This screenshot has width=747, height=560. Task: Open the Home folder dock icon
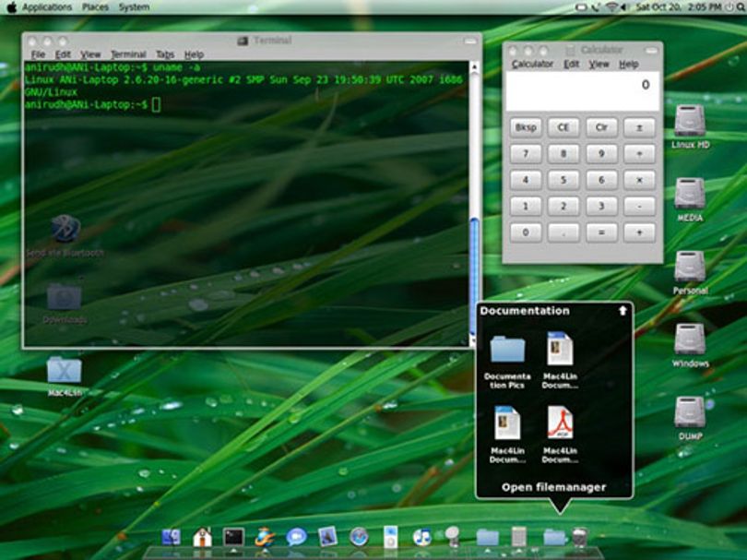coord(203,537)
